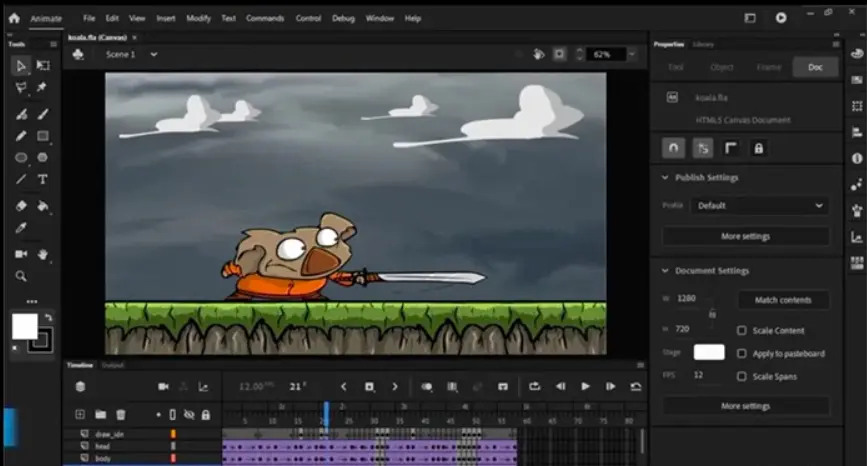Switch to the Library tab
Screen dimensions: 867x466
click(x=703, y=44)
